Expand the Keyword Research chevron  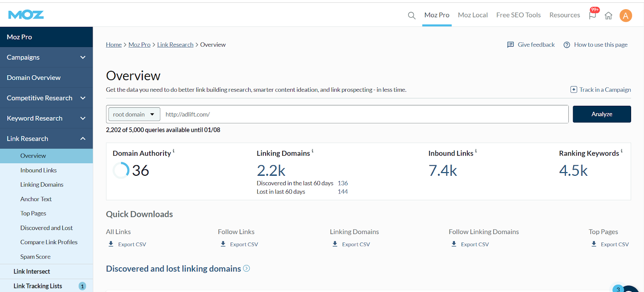(83, 118)
